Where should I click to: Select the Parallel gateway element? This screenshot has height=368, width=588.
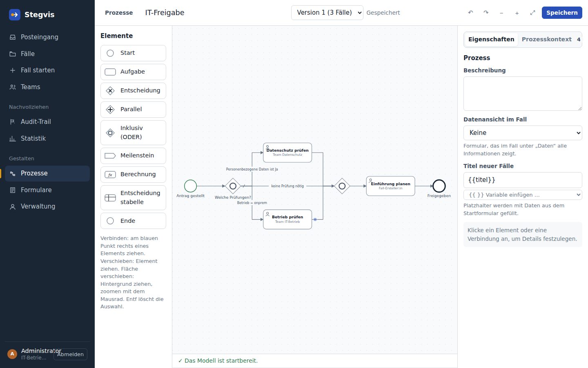coord(133,110)
